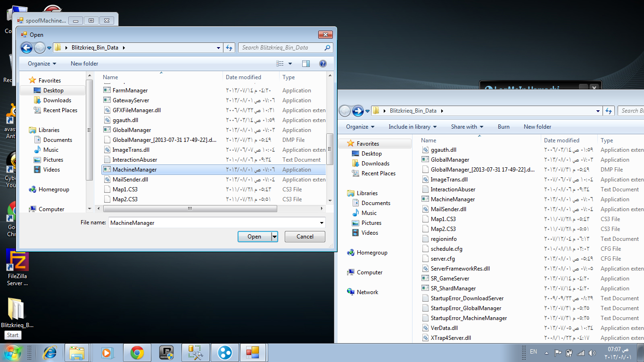Click New folder in the Explorer toolbar
This screenshot has width=644, height=362.
tap(537, 127)
